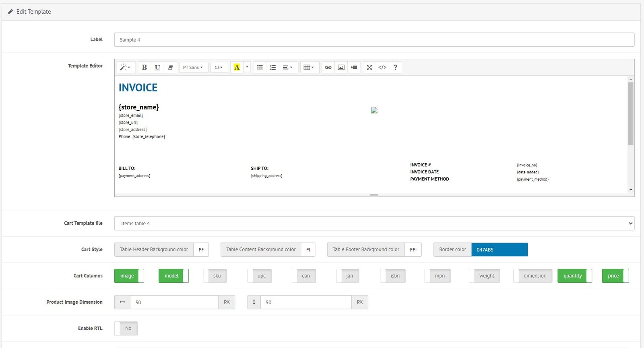Click the insert link icon
The height and width of the screenshot is (348, 644).
(x=328, y=67)
